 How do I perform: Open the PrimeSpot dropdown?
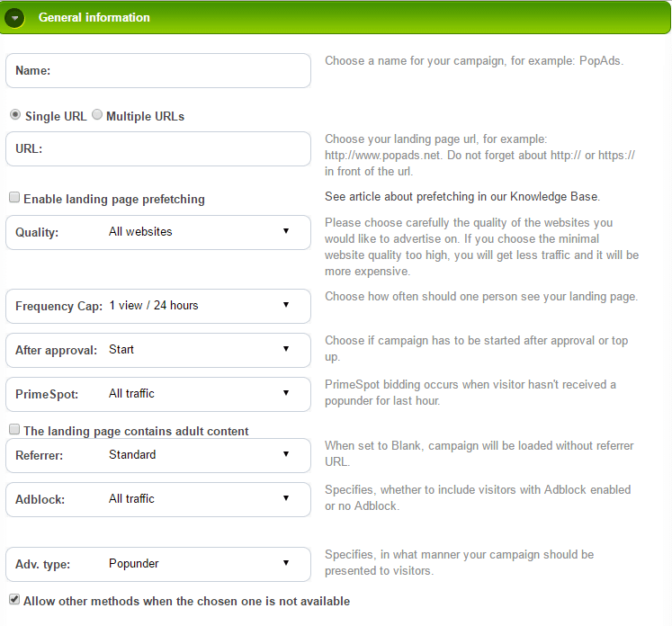(x=198, y=394)
